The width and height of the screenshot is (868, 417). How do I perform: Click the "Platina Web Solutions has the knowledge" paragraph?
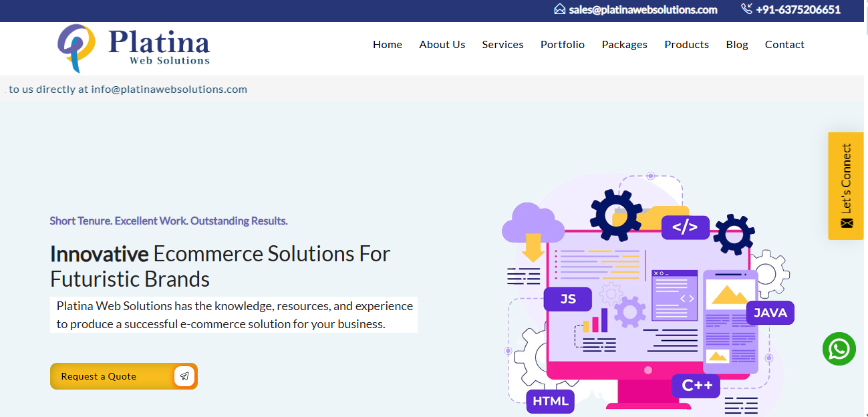point(235,315)
